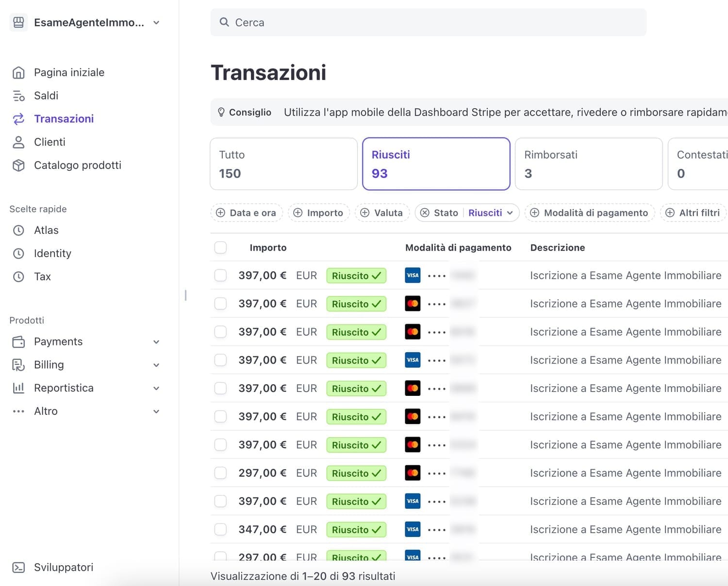
Task: Open the Stato Riusciti filter dropdown
Action: click(490, 213)
